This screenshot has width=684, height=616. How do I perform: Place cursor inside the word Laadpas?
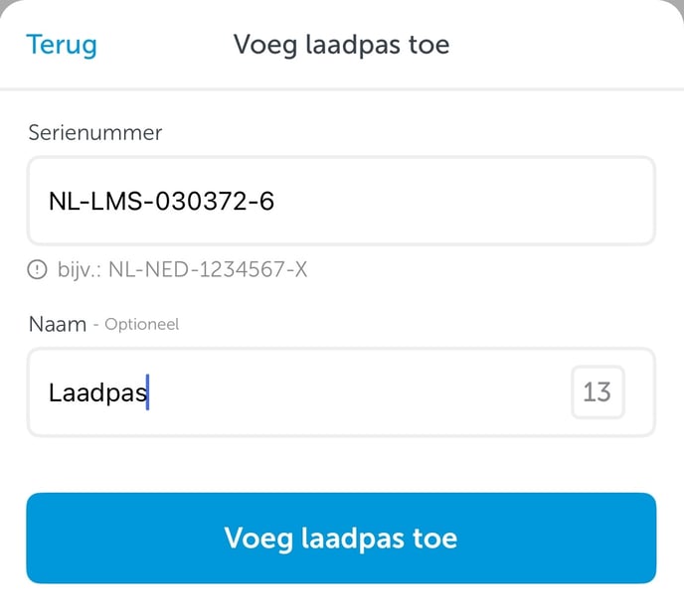(x=97, y=393)
